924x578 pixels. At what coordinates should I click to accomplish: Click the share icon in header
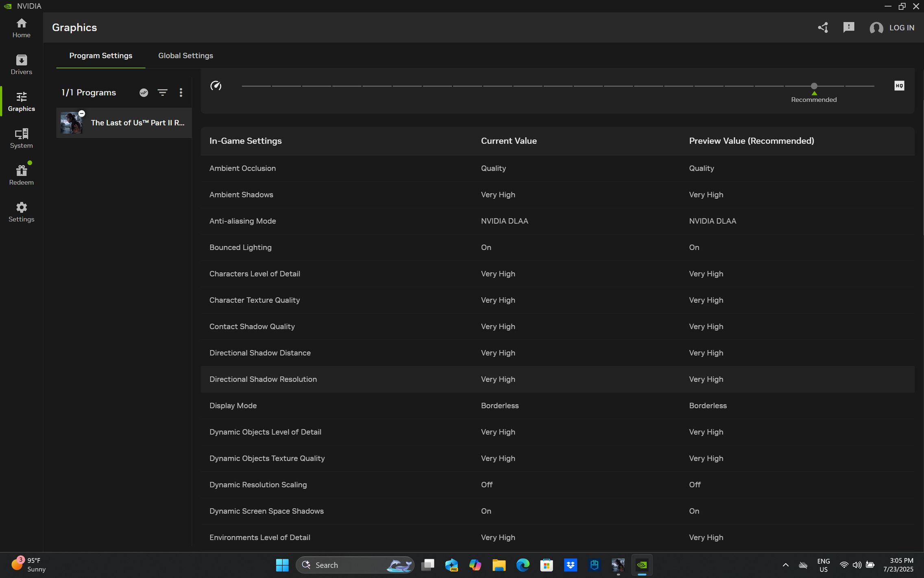pos(823,28)
